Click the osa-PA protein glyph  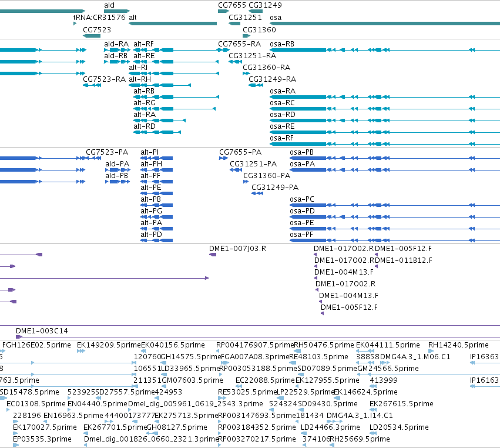[x=395, y=170]
